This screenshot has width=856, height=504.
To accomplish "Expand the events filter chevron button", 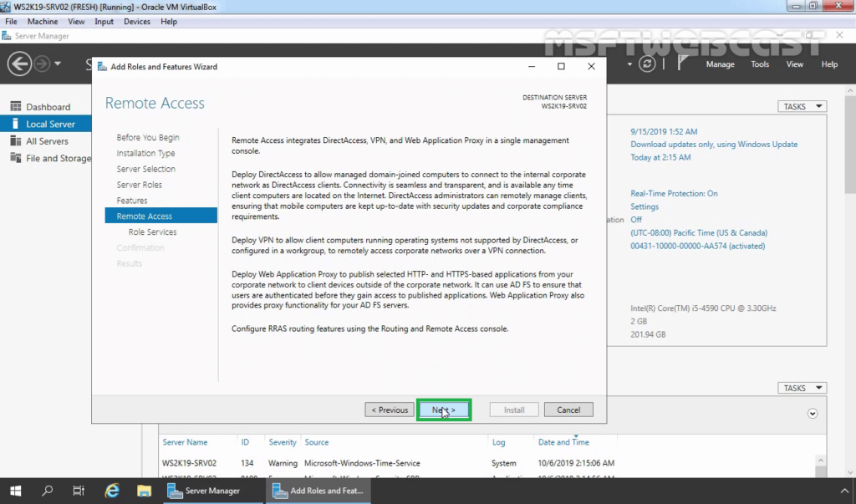I will click(813, 414).
